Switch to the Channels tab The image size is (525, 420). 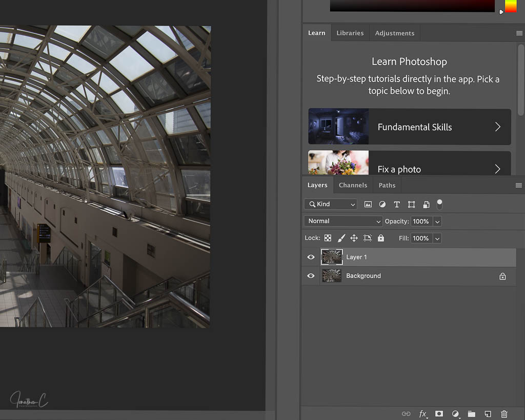pyautogui.click(x=353, y=185)
